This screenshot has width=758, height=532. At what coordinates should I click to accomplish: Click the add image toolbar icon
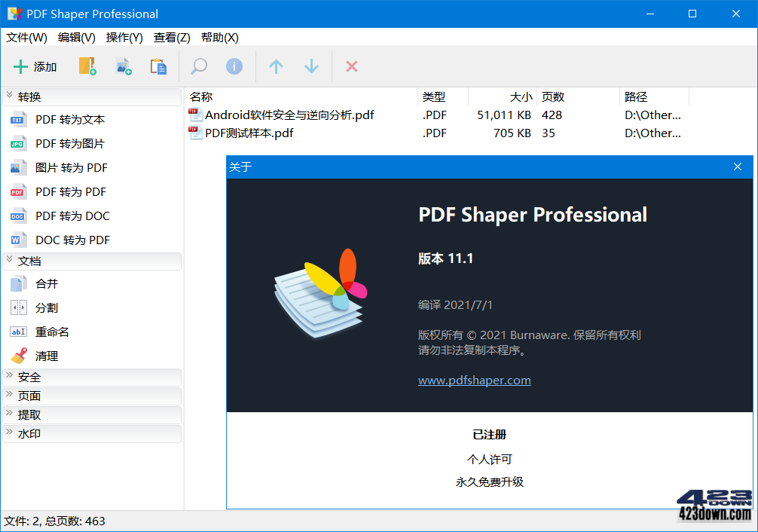124,66
